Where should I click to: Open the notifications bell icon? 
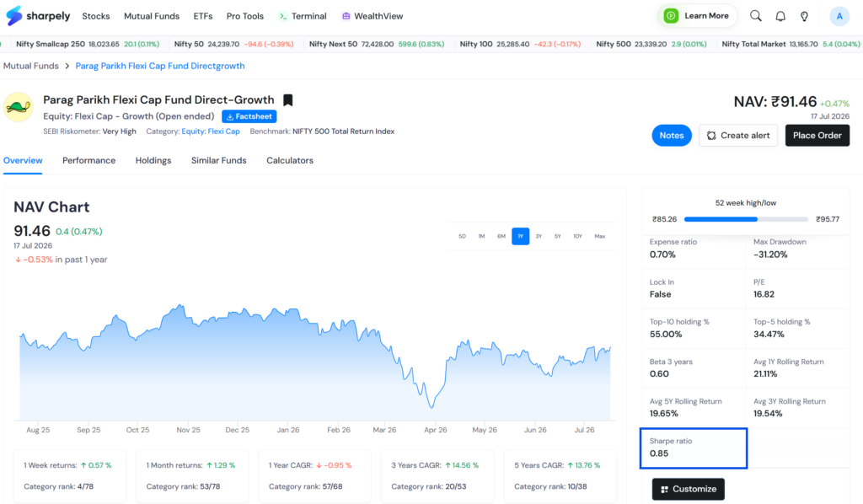coord(780,17)
